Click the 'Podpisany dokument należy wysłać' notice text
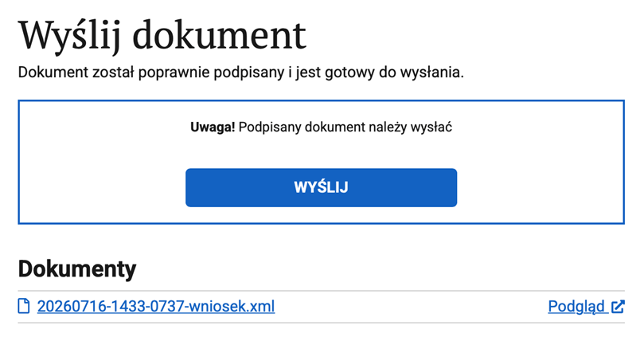 click(345, 127)
